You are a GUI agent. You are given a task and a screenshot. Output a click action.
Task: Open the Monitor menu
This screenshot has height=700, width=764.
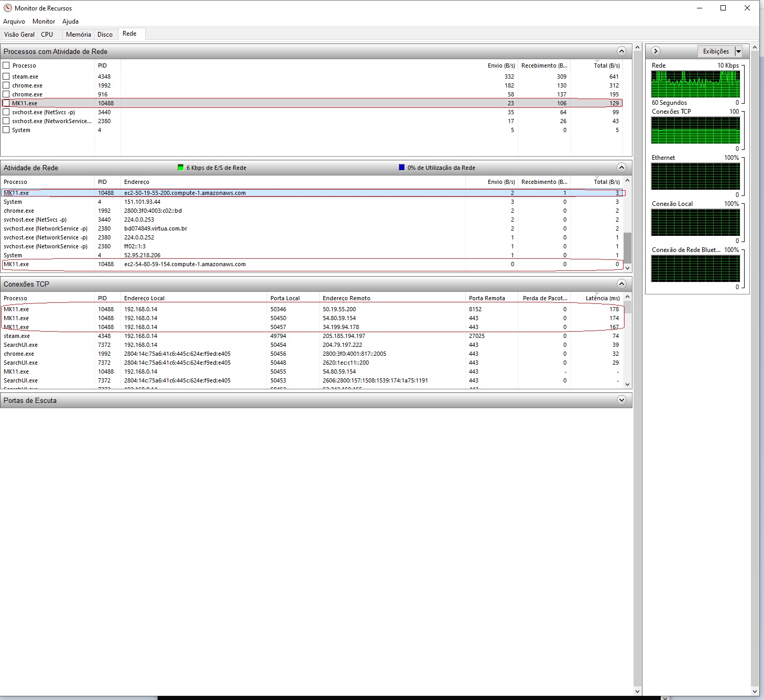pyautogui.click(x=43, y=21)
